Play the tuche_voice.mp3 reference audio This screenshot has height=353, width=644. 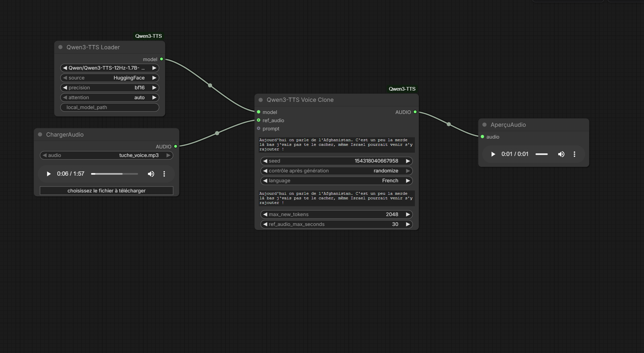[49, 174]
